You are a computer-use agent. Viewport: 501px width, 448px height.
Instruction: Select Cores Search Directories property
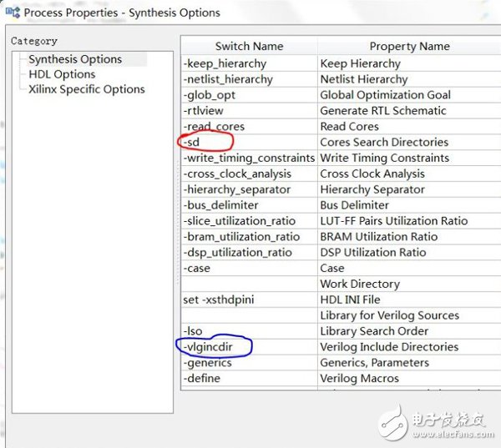point(384,143)
